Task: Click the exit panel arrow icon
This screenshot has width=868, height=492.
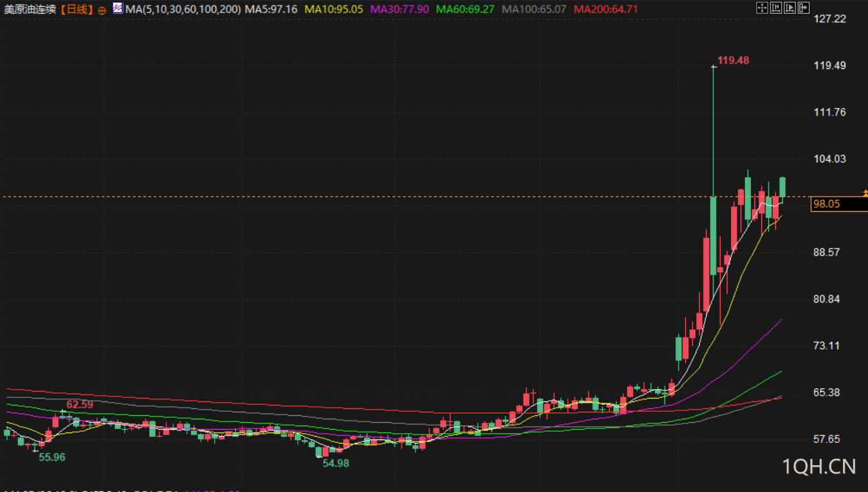Action: tap(804, 8)
